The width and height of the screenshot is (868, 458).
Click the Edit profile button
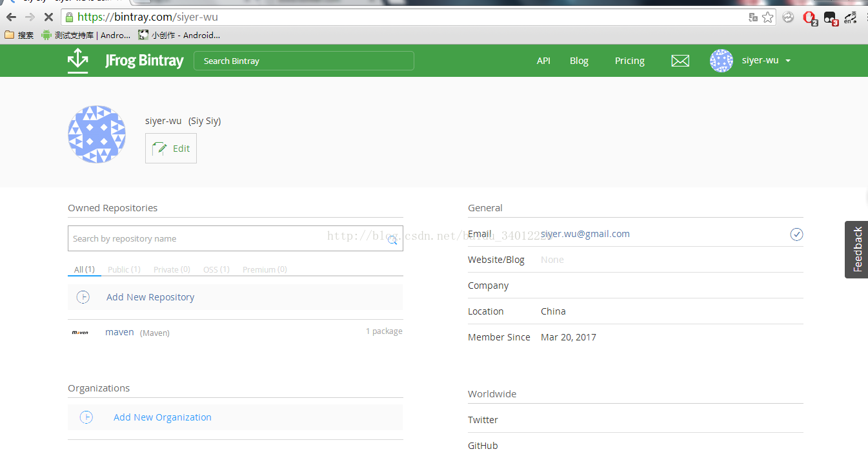pos(171,149)
